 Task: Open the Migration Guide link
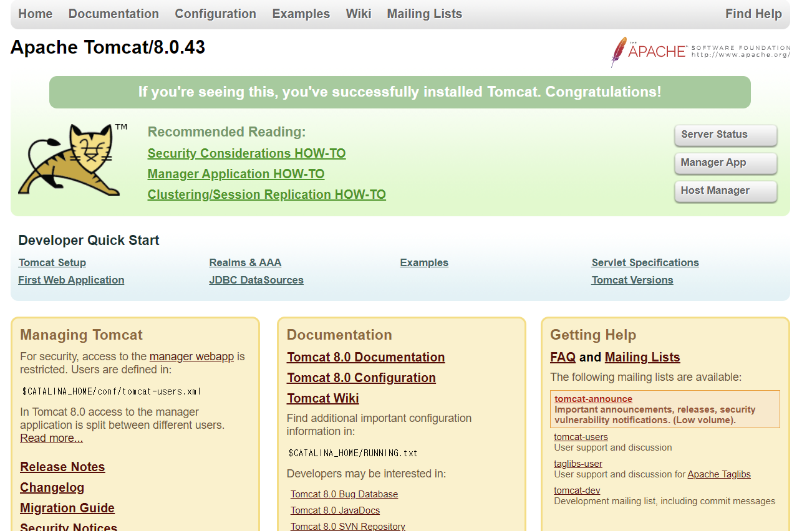(x=67, y=508)
